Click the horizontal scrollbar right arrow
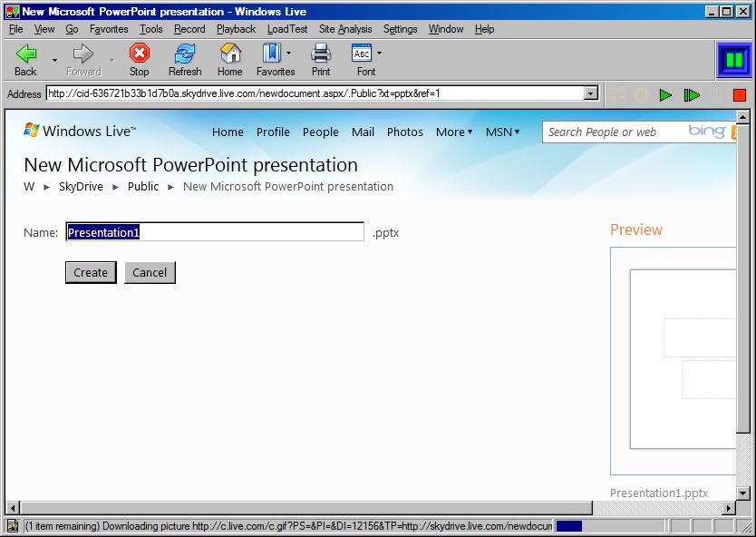This screenshot has width=756, height=537. pyautogui.click(x=729, y=508)
